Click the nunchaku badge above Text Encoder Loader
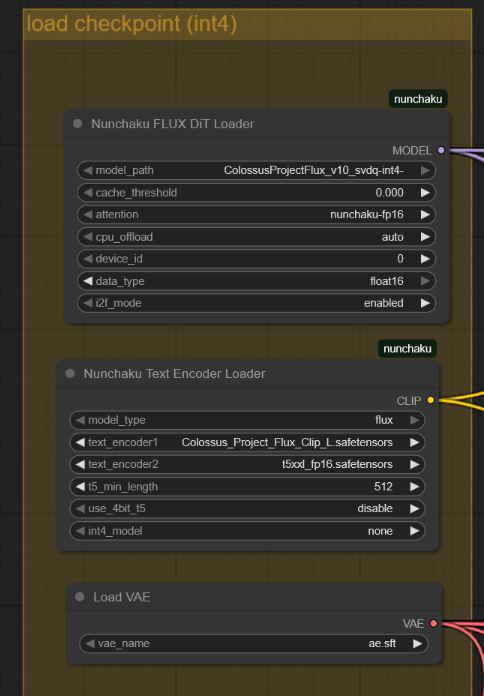 coord(407,348)
